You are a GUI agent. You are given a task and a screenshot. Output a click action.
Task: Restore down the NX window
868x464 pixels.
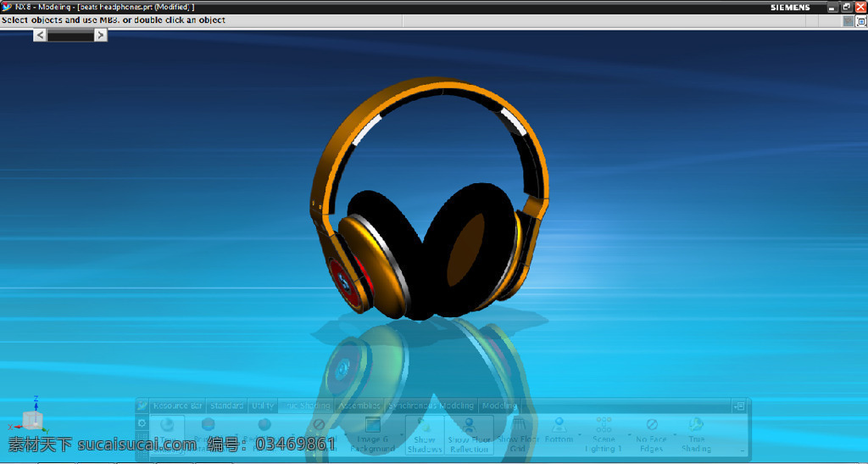(847, 7)
